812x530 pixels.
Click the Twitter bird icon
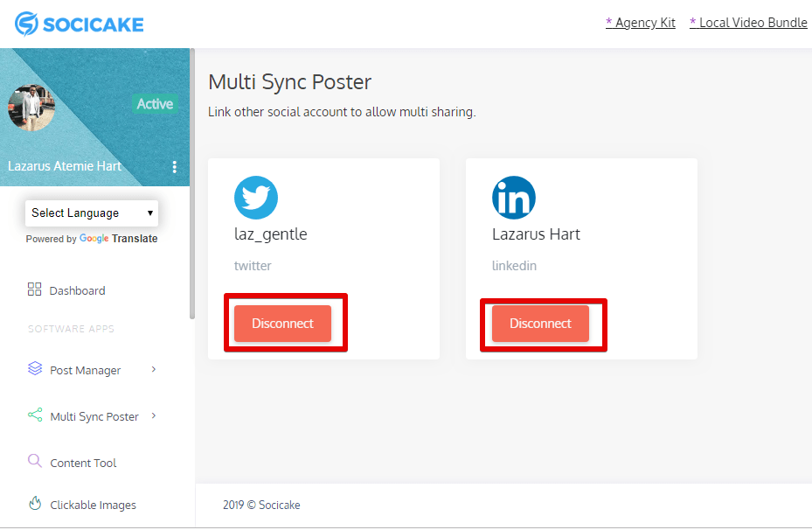(x=256, y=198)
